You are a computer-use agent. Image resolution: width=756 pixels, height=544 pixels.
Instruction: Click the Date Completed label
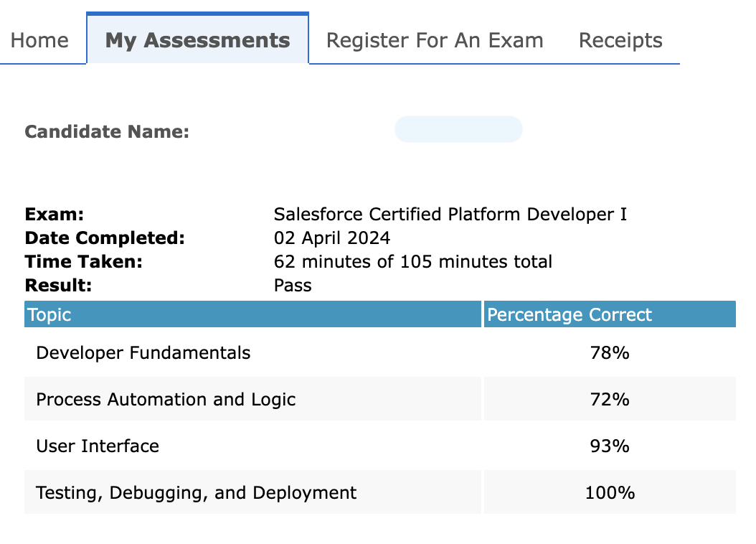point(105,238)
